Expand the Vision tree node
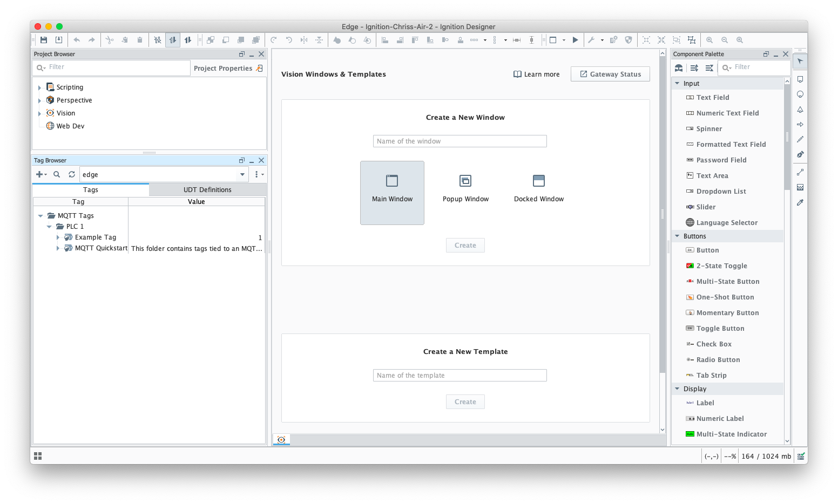Viewport: 838px width, 504px height. coord(39,113)
